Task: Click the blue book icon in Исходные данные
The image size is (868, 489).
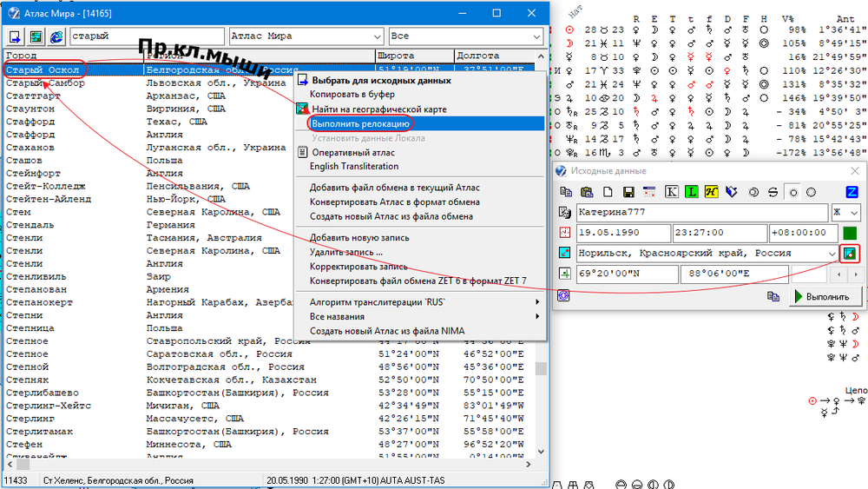Action: point(732,192)
